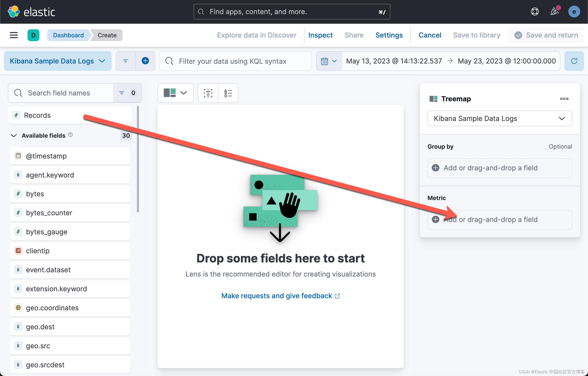Refresh the query with the refresh icon
Viewport: 588px width, 376px height.
pyautogui.click(x=574, y=61)
